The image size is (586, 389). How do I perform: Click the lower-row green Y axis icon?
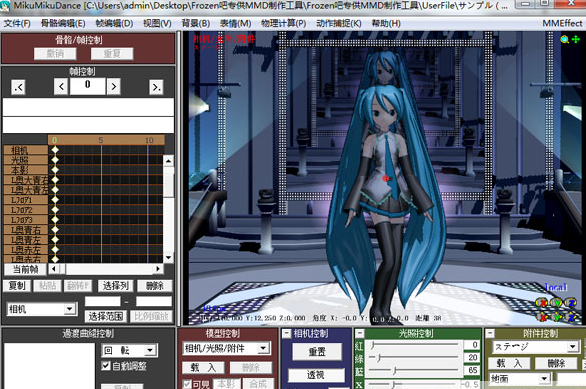(x=557, y=317)
